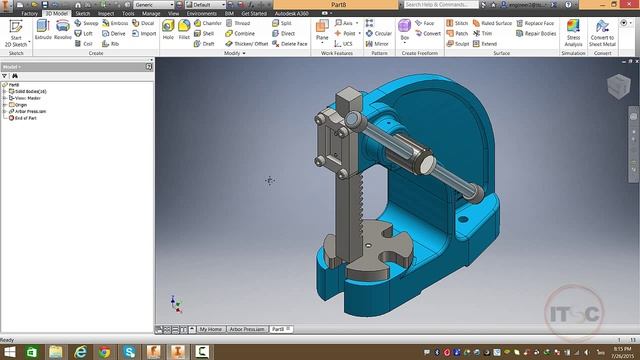Expand the View: Master node

coord(4,98)
